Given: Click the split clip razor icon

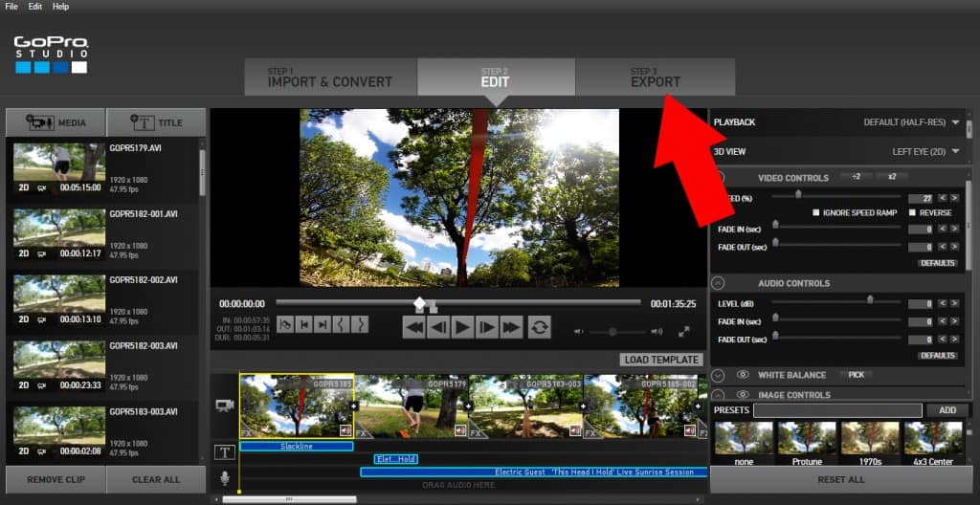Looking at the screenshot, I should point(286,324).
